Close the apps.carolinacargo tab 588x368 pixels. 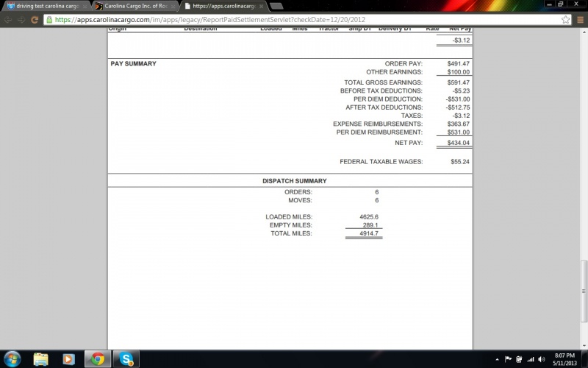tap(261, 6)
